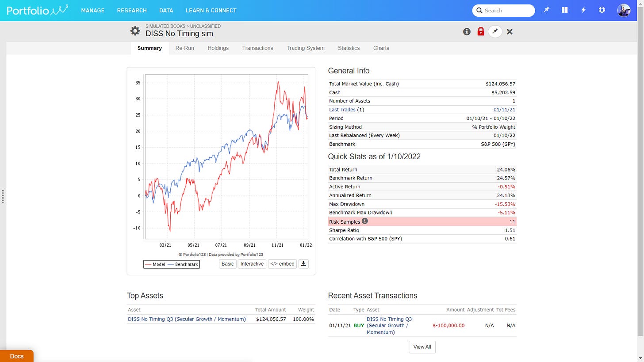Click the transaction amount $-100,000.00
Image resolution: width=644 pixels, height=362 pixels.
coord(448,325)
